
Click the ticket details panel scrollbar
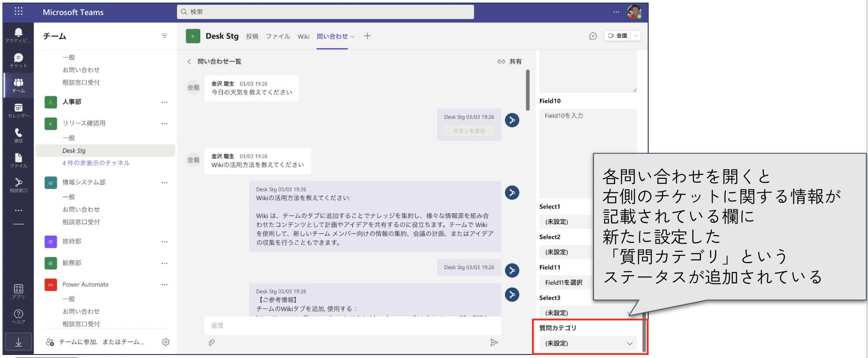(644, 332)
